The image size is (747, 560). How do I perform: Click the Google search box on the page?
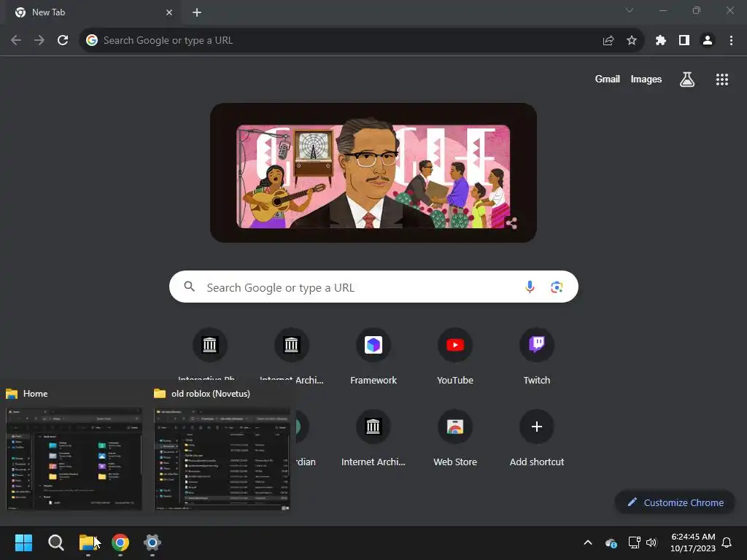click(373, 287)
